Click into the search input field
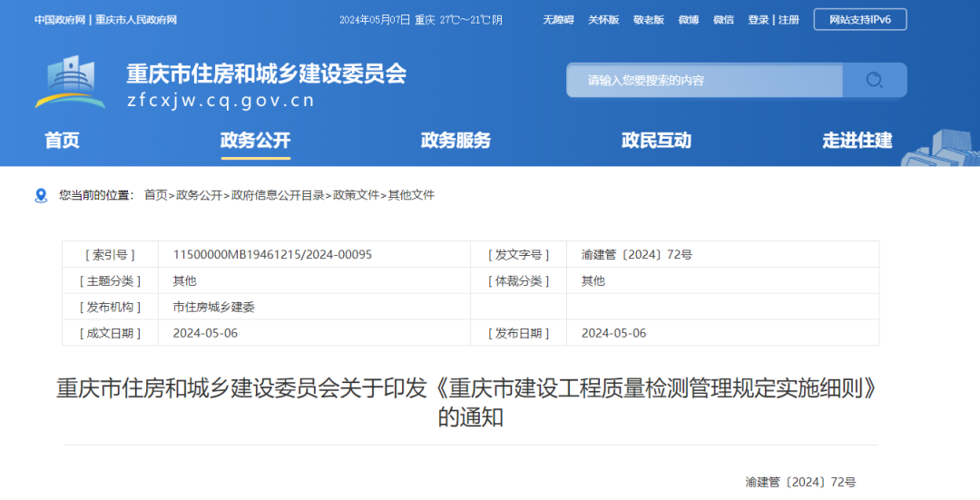The height and width of the screenshot is (500, 980). point(704,80)
